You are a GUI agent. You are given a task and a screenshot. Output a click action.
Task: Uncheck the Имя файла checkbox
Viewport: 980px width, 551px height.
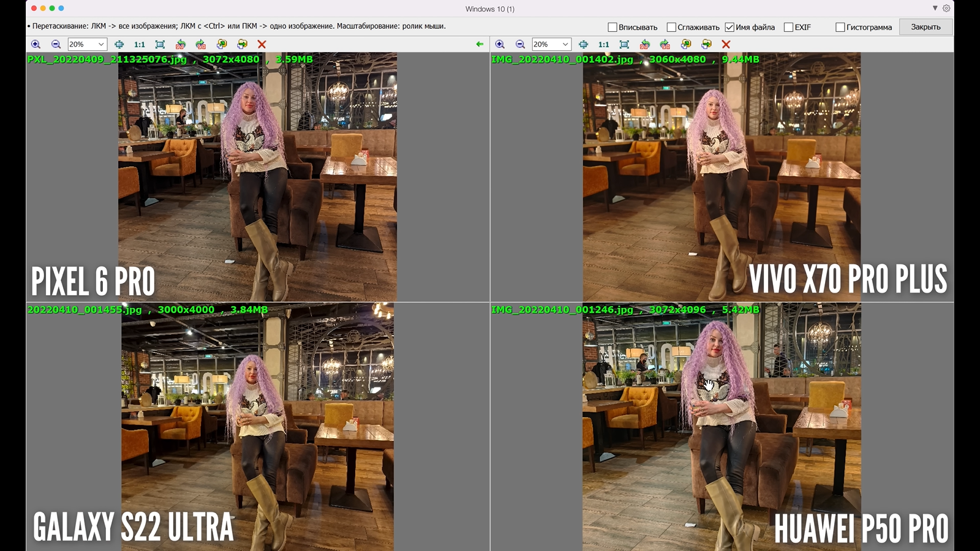click(729, 27)
